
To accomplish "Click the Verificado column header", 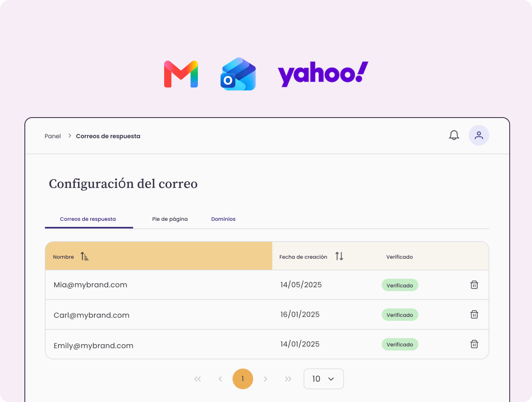I will (400, 257).
